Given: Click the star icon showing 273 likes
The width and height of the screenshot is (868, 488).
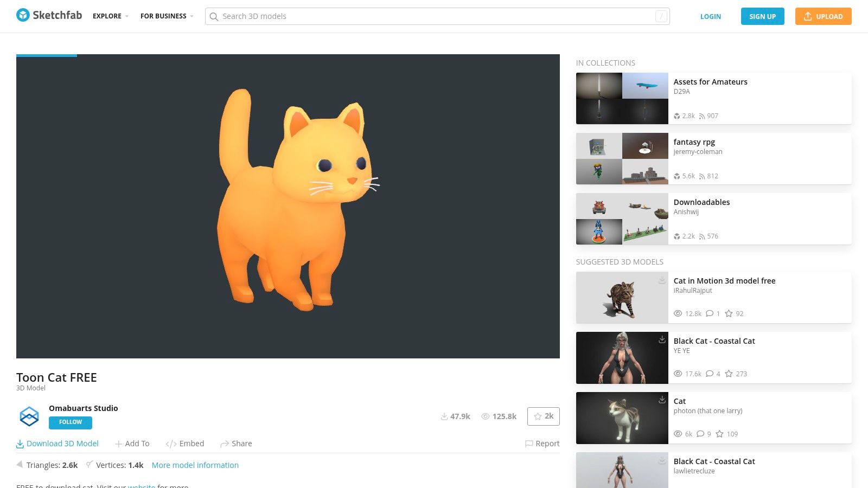Looking at the screenshot, I should pos(729,374).
